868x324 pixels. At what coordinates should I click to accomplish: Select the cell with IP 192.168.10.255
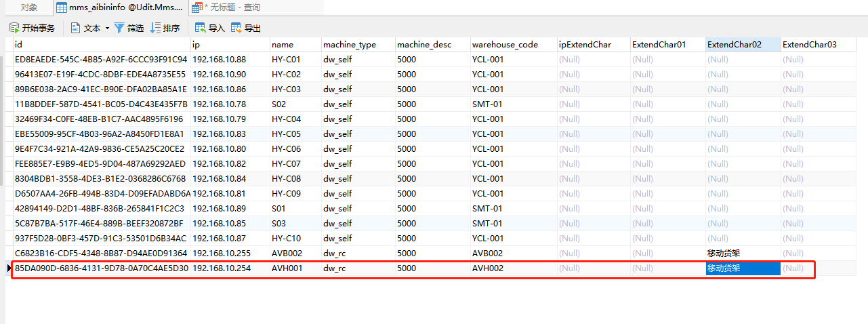pyautogui.click(x=219, y=254)
